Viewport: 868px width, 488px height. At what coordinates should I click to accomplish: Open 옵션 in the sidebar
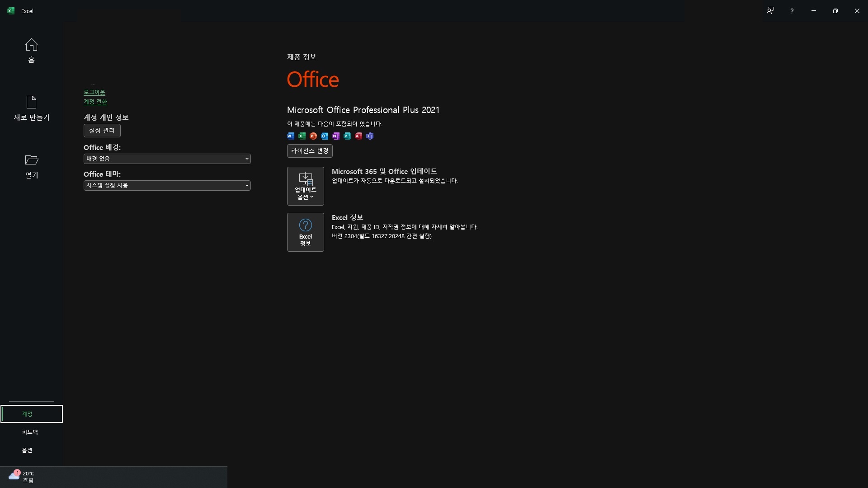(32, 450)
